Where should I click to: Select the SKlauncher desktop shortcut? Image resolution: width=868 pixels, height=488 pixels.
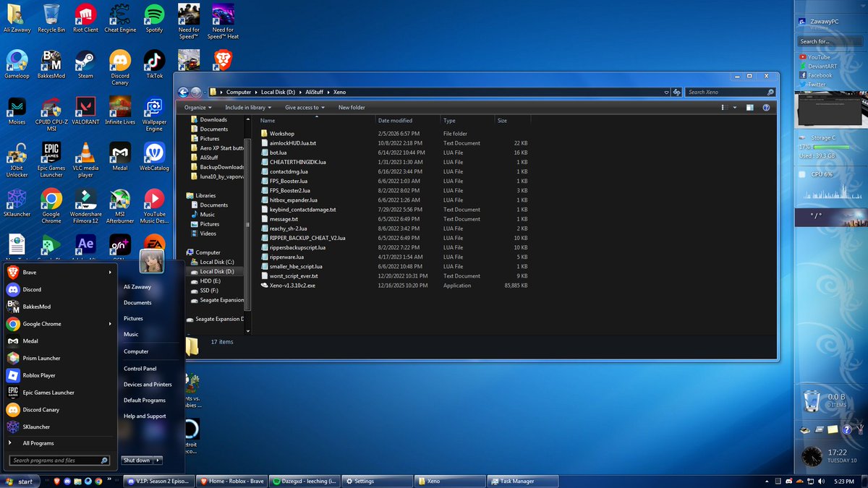pos(17,203)
